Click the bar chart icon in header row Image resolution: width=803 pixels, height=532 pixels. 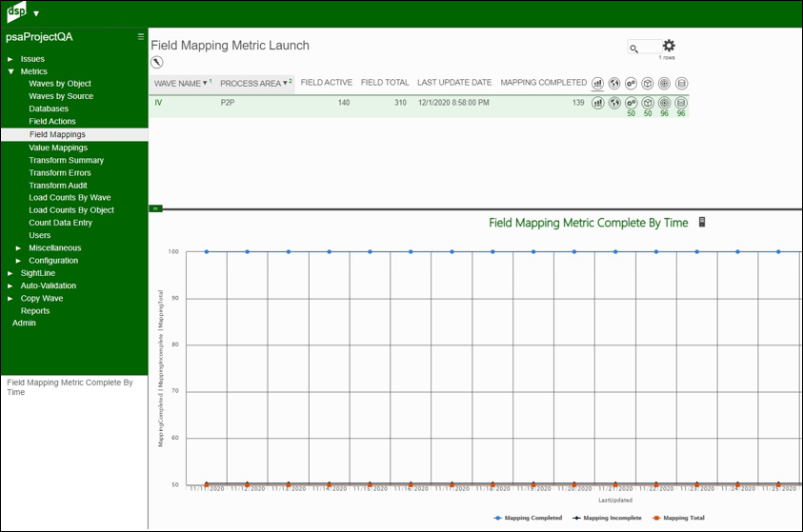coord(597,84)
